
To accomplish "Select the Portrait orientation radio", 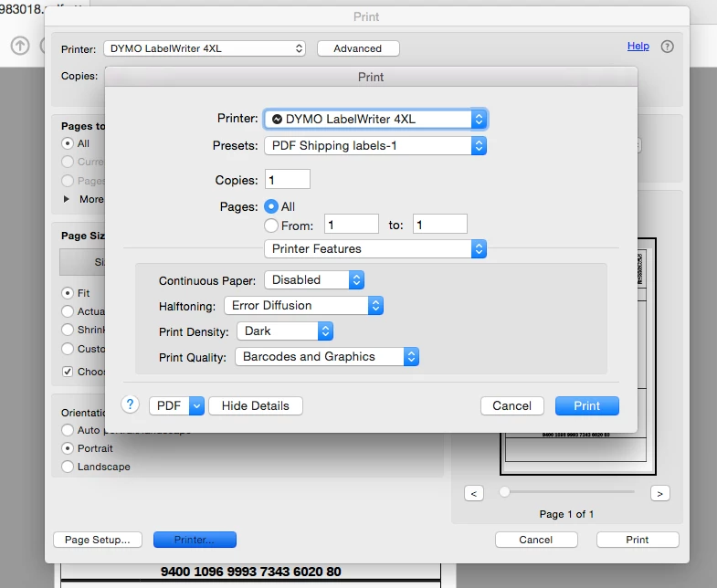I will (68, 448).
